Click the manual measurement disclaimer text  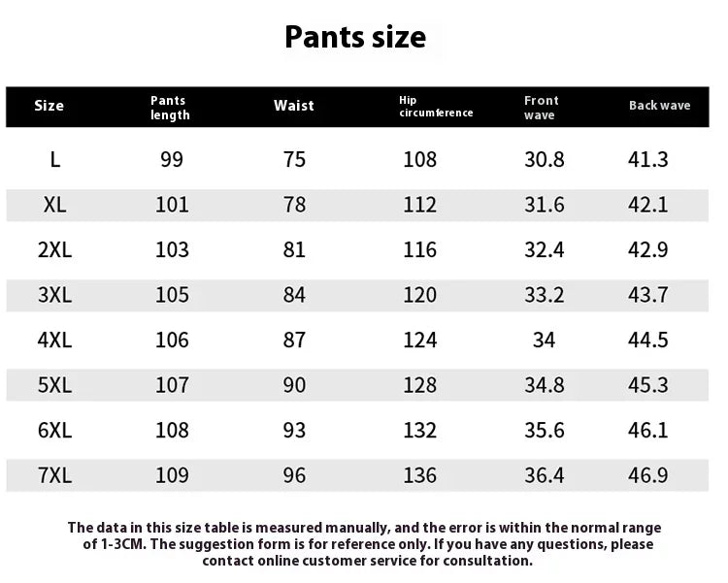[364, 544]
